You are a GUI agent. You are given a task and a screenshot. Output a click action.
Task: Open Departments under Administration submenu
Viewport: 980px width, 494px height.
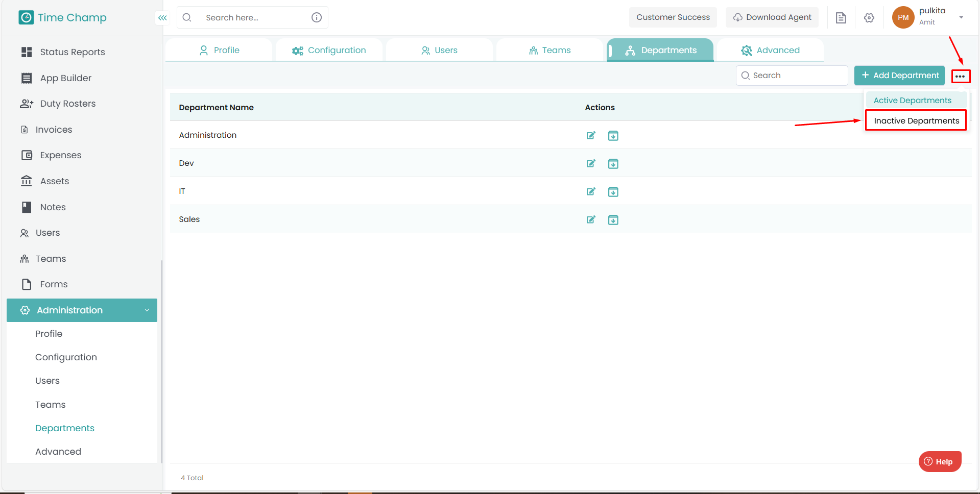(65, 428)
